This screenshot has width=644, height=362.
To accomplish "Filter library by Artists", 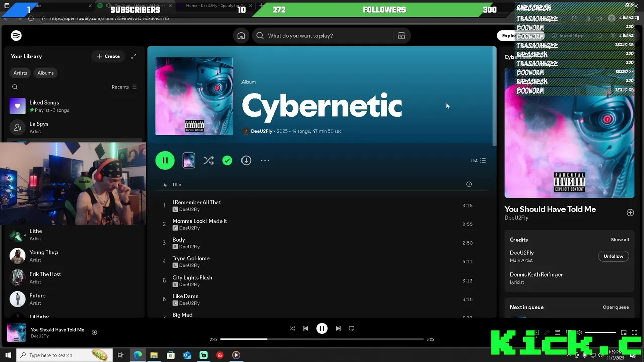I will tap(20, 73).
